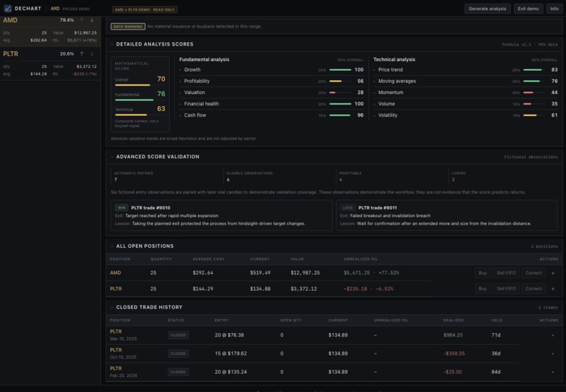This screenshot has width=566, height=392.
Task: Click the -$358.05 realized value
Action: tap(454, 353)
